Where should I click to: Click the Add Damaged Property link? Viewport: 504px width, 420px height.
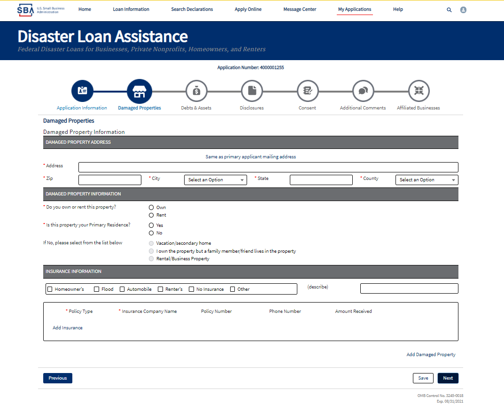point(431,354)
